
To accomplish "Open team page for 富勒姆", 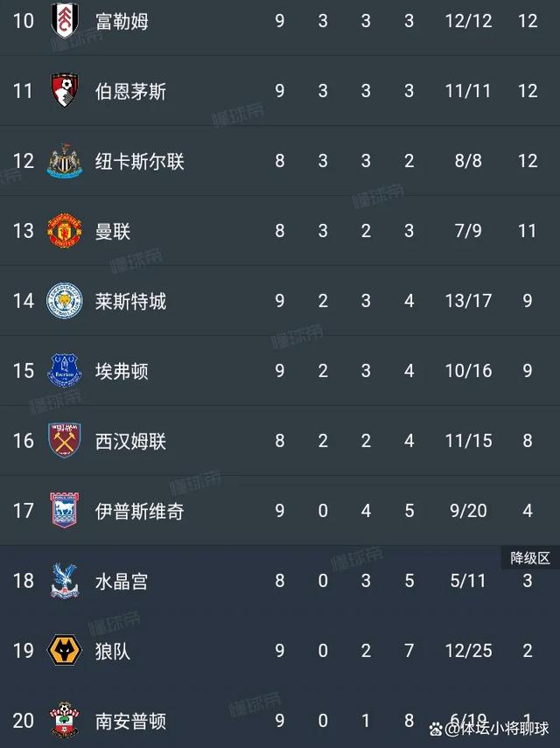I will [122, 21].
